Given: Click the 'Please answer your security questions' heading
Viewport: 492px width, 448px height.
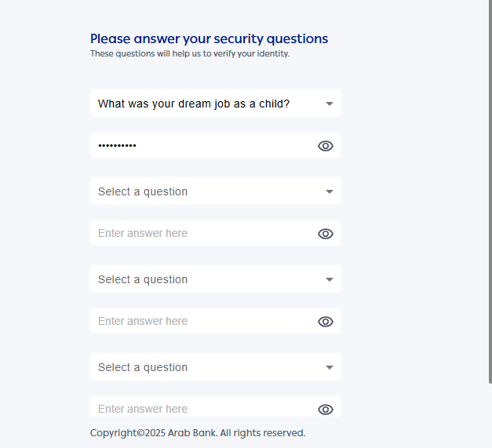Looking at the screenshot, I should click(x=209, y=38).
